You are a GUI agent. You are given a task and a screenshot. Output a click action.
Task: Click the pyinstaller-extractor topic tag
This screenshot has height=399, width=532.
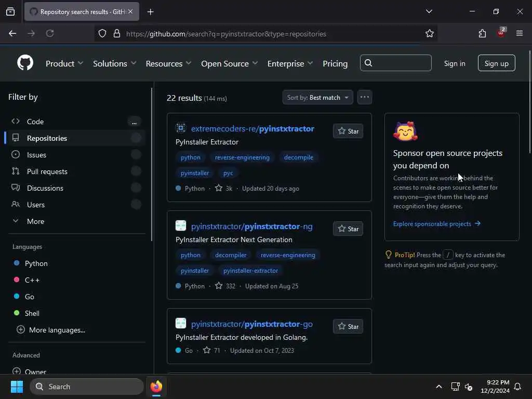[250, 271]
